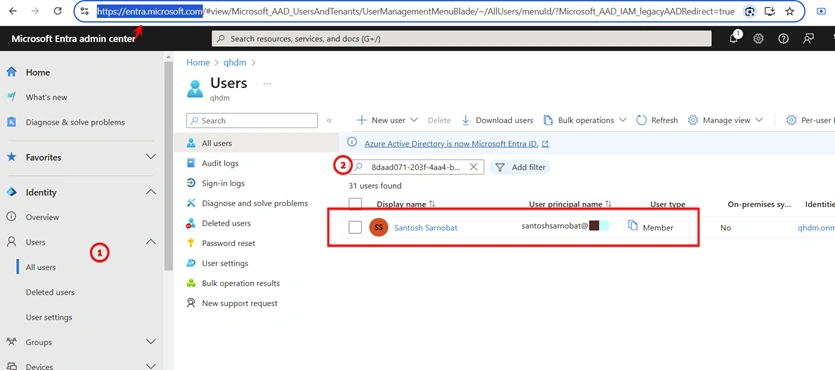835x370 pixels.
Task: Collapse the Identity section
Action: (151, 192)
